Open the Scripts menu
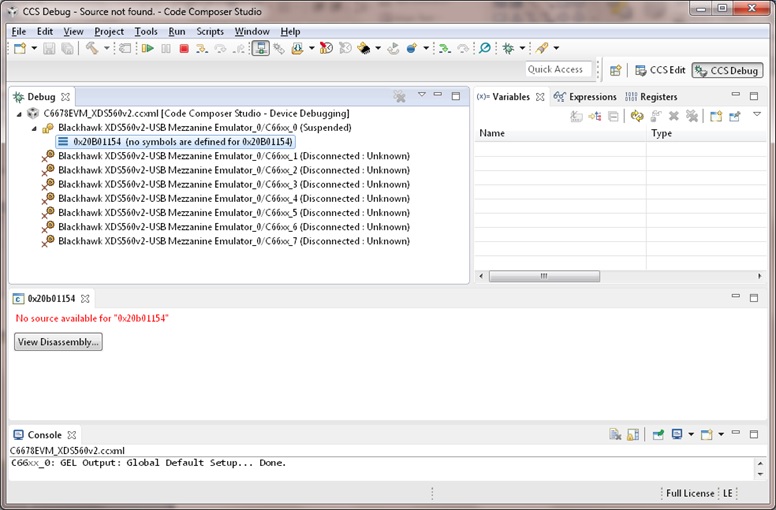Screen dimensions: 776x510 pyautogui.click(x=210, y=31)
